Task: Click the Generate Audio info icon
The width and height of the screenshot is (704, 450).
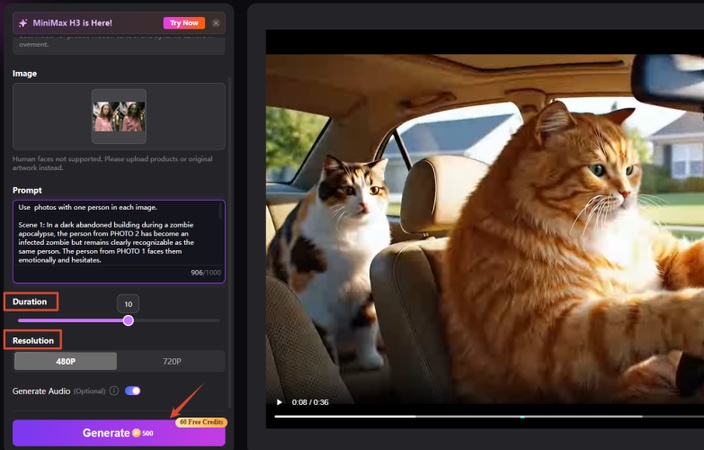Action: coord(114,391)
